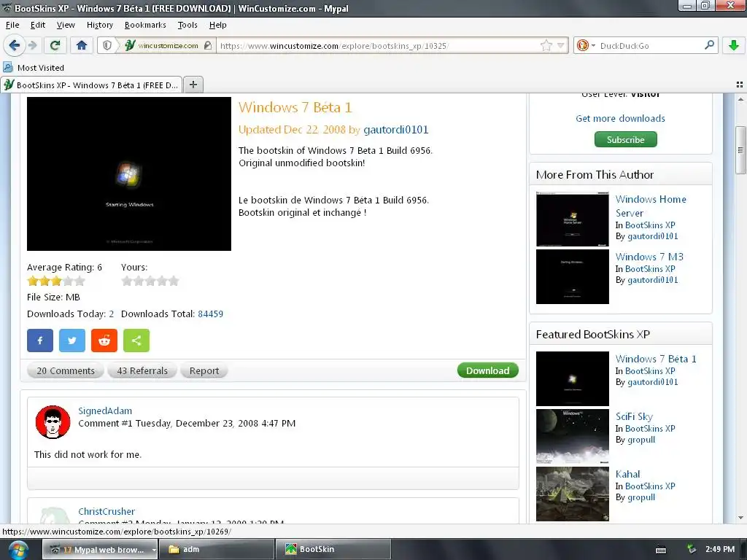The width and height of the screenshot is (747, 560).
Task: Open the Windows Start orb
Action: pos(18,550)
